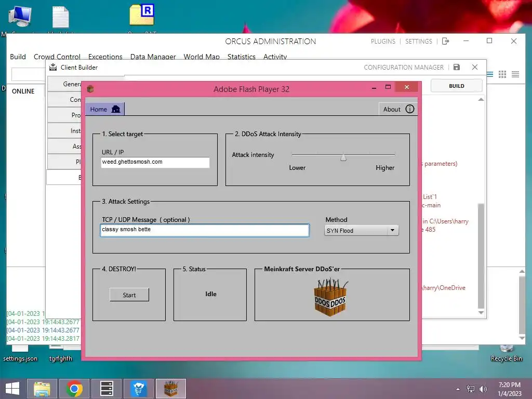
Task: Click the TCP / UDP Message field
Action: pos(205,230)
